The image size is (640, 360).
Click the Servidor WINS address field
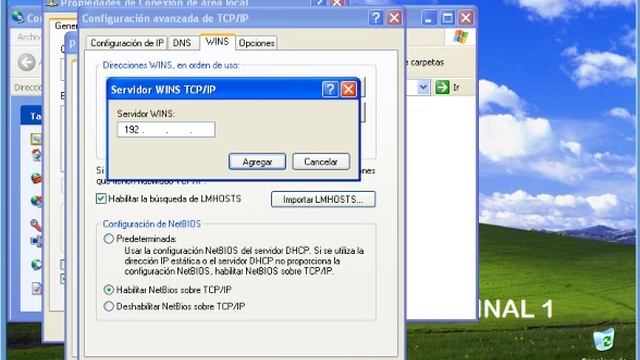tap(166, 130)
